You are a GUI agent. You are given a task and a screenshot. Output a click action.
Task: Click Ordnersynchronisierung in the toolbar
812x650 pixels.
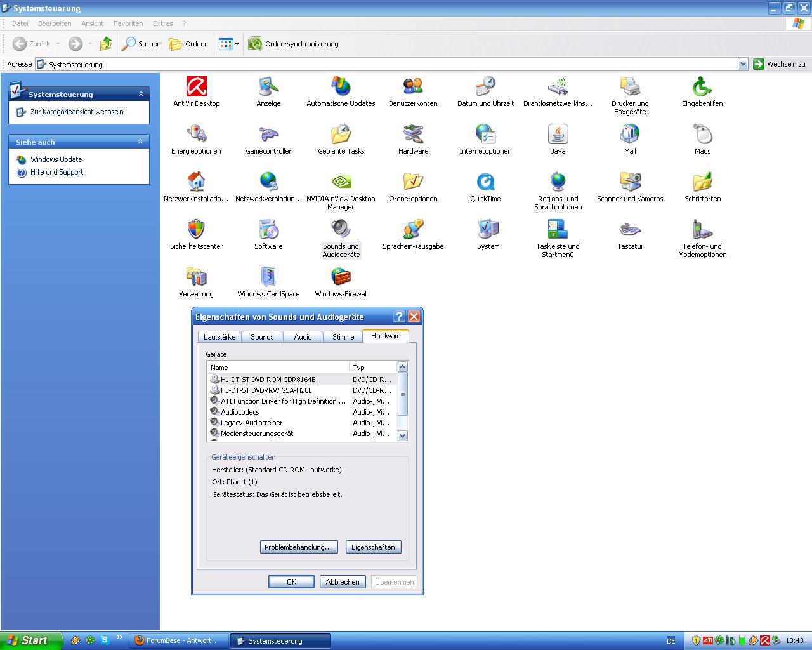(x=293, y=44)
